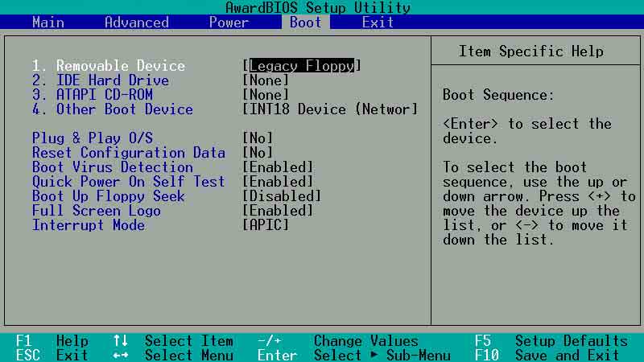Viewport: 644px width, 362px height.
Task: Open the Exit tab
Action: [x=378, y=23]
